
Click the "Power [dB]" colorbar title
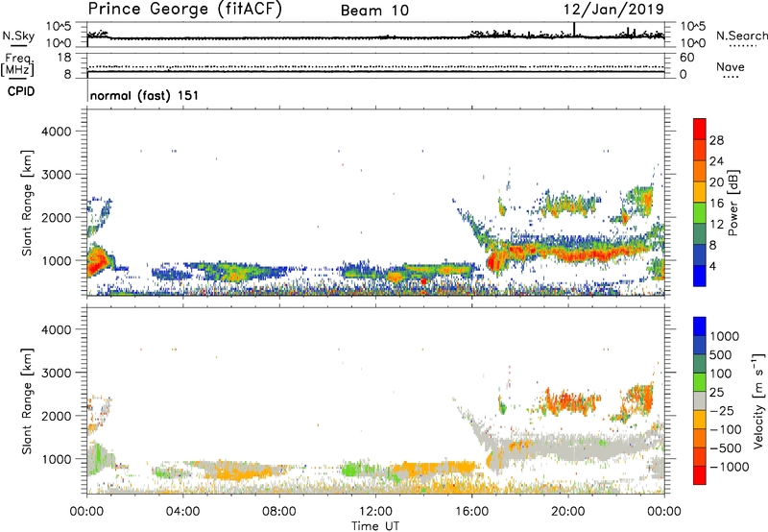tap(733, 203)
